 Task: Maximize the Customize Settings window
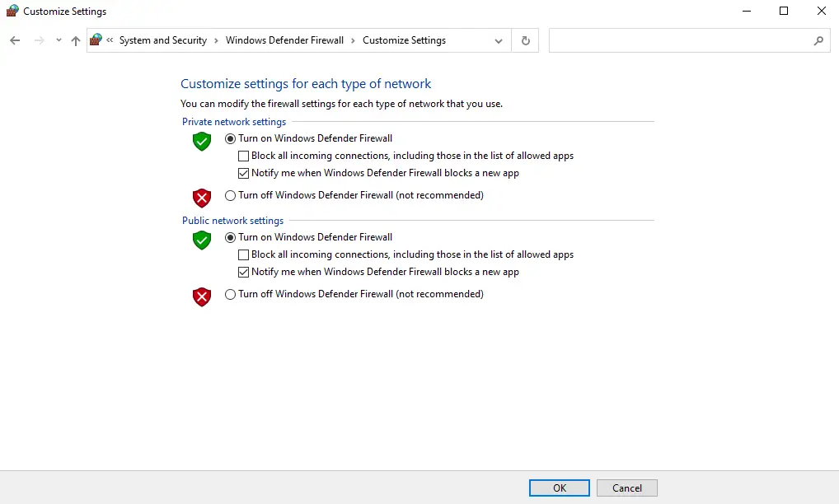(784, 11)
